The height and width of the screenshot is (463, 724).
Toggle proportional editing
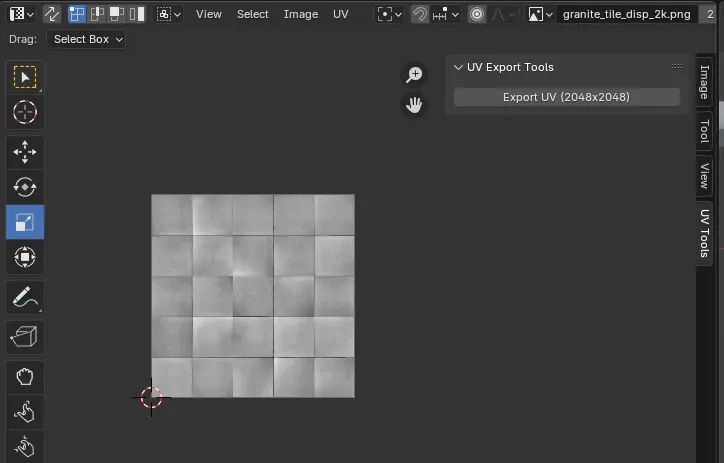[477, 14]
